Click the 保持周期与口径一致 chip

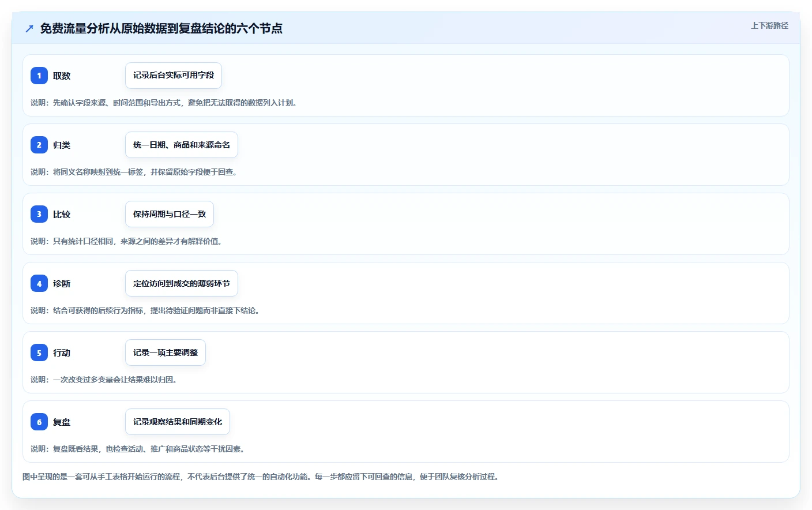coord(170,214)
